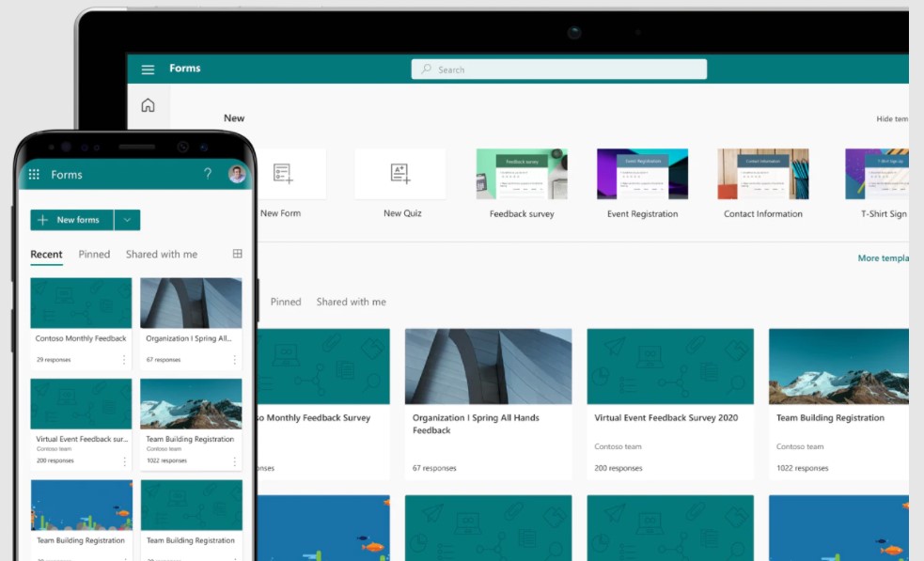Tap New forms button on phone

(71, 220)
